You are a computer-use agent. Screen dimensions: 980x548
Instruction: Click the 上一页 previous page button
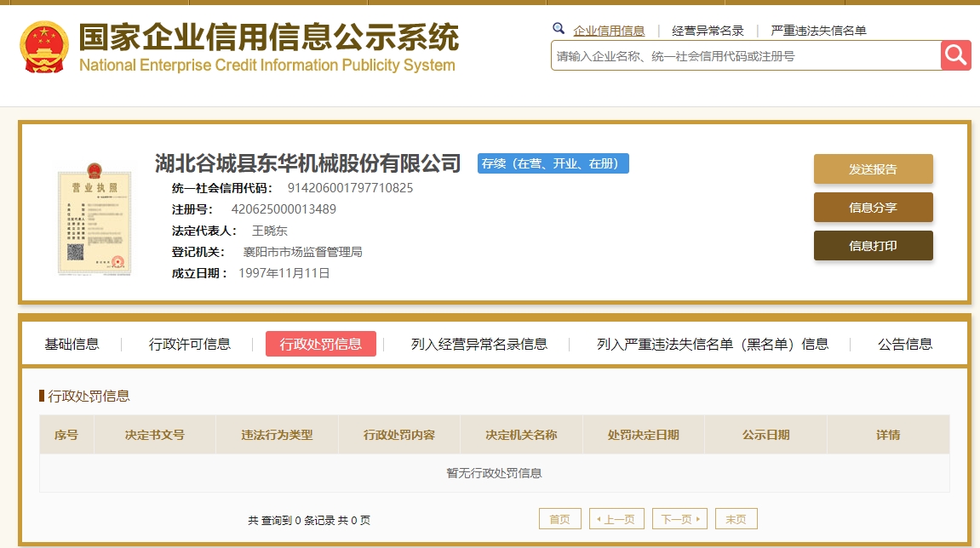(x=616, y=518)
